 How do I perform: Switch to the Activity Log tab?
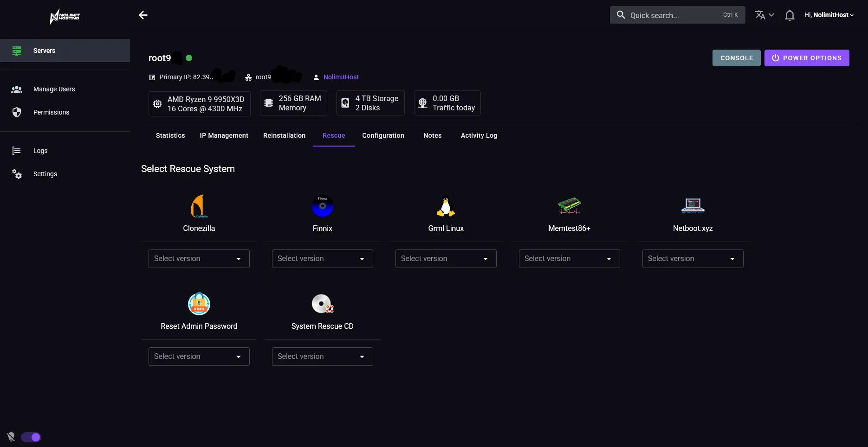coord(479,135)
